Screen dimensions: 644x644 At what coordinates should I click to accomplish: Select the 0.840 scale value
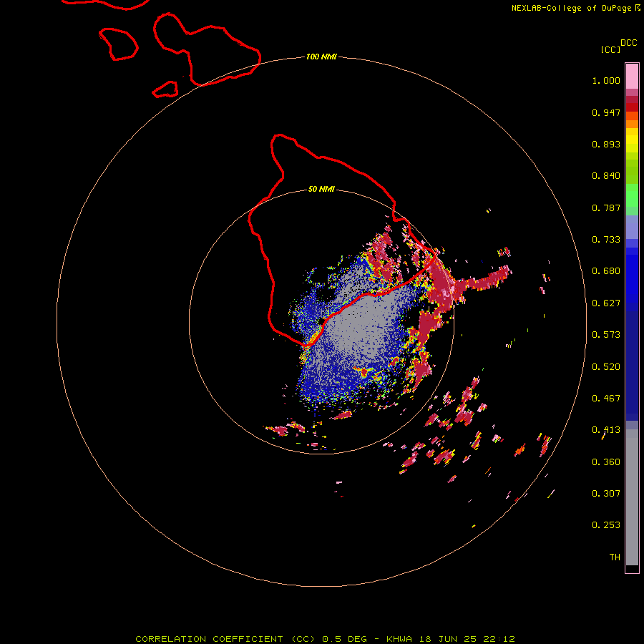[606, 176]
